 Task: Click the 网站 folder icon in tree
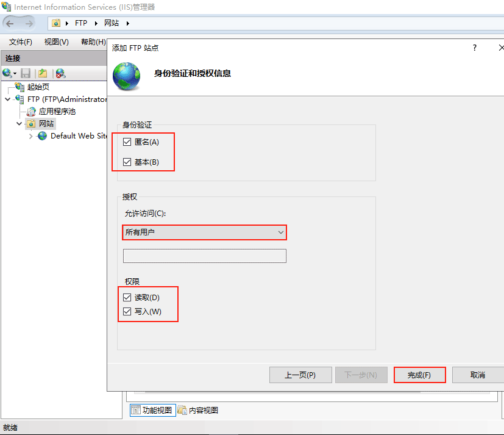click(31, 124)
